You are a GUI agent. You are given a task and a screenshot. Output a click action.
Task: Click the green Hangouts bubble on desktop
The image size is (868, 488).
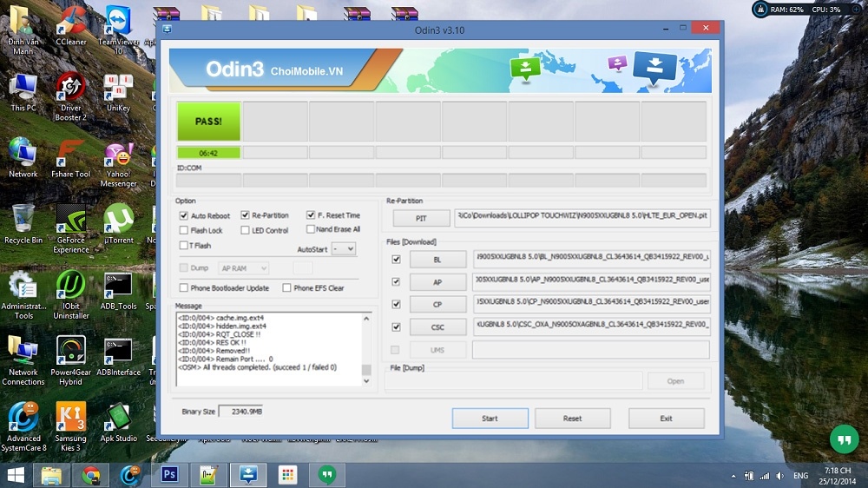[x=844, y=440]
